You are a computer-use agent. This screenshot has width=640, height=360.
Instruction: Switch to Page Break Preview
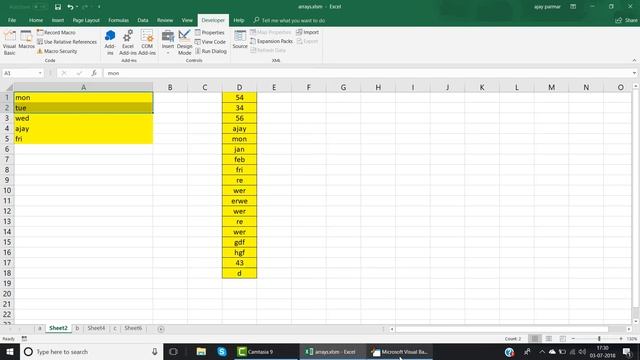[x=563, y=339]
